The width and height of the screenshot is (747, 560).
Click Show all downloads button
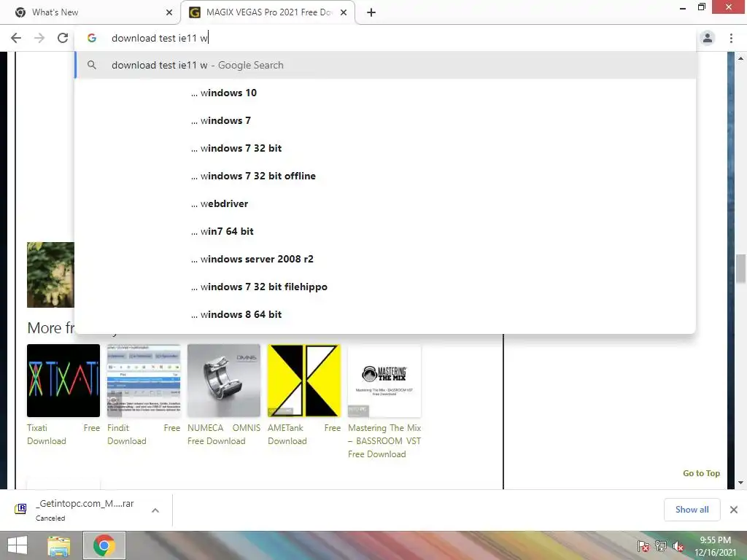(692, 510)
